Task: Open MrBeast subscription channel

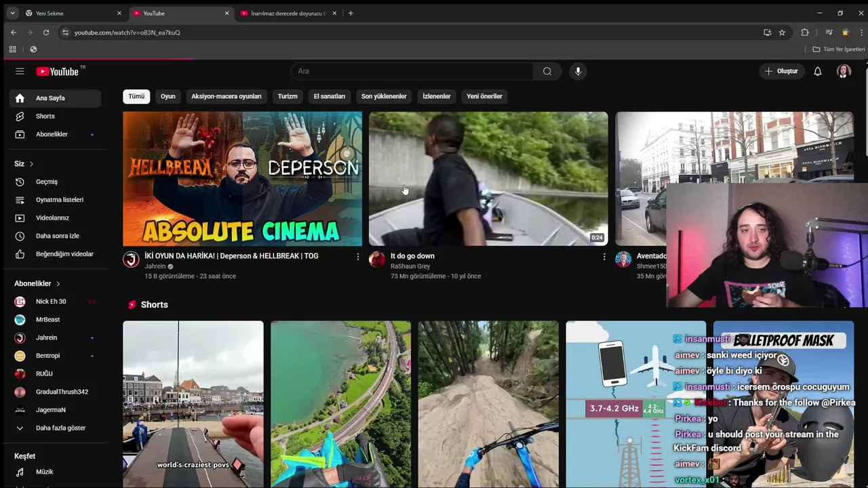Action: click(55, 320)
